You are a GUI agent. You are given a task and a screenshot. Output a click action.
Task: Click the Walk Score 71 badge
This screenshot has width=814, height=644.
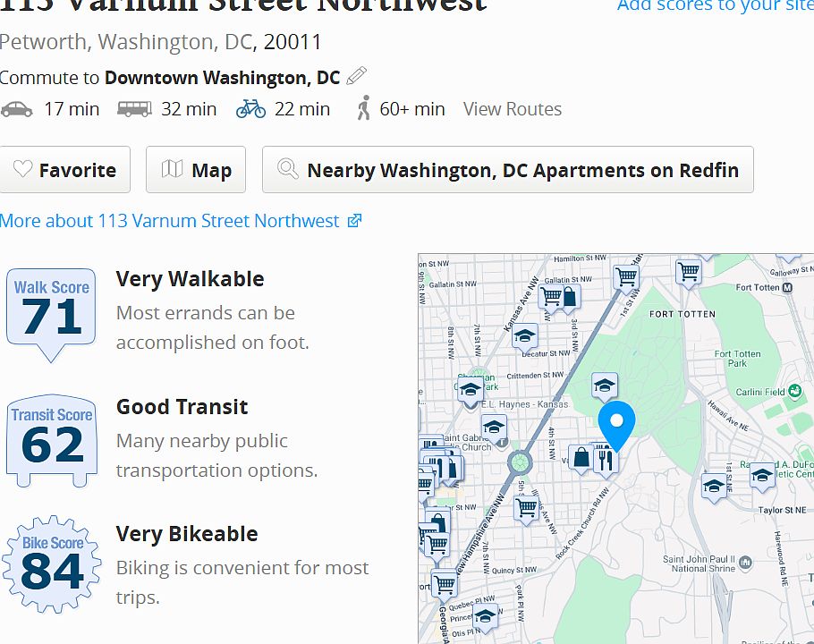(51, 315)
